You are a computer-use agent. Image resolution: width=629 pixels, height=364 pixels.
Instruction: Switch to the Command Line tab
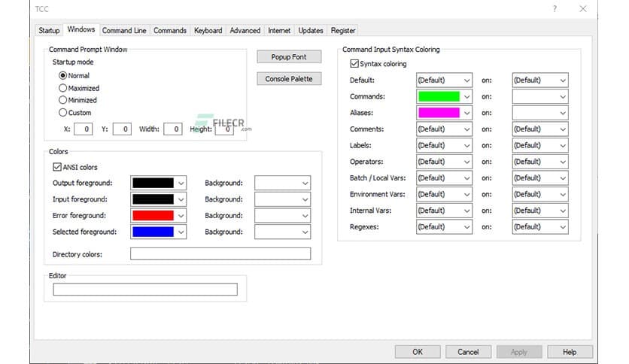[124, 31]
